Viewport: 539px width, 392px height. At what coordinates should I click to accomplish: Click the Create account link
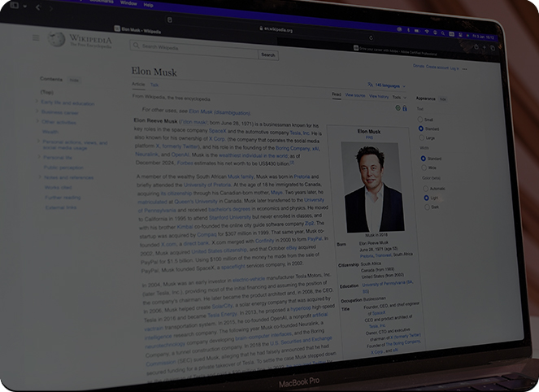pos(437,67)
